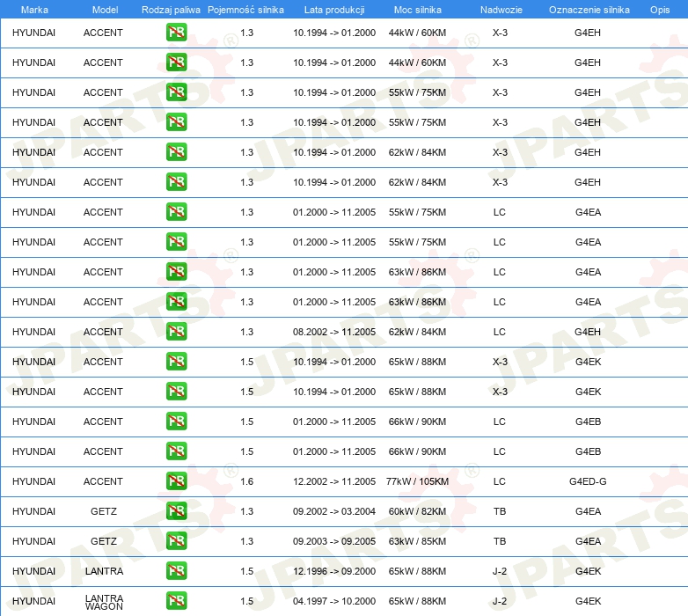Click the J-2 body cell in the LANTRA WAGON row
The height and width of the screenshot is (616, 688).
[x=500, y=601]
